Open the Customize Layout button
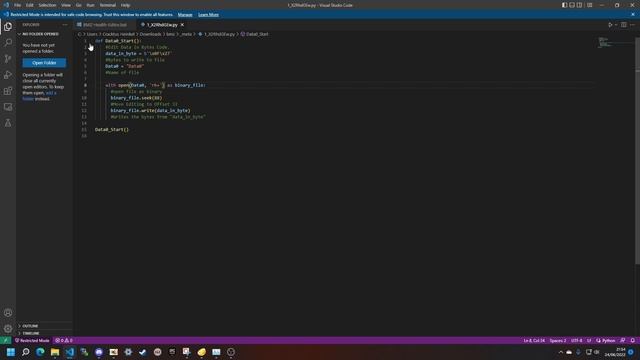The height and width of the screenshot is (360, 640). click(589, 5)
